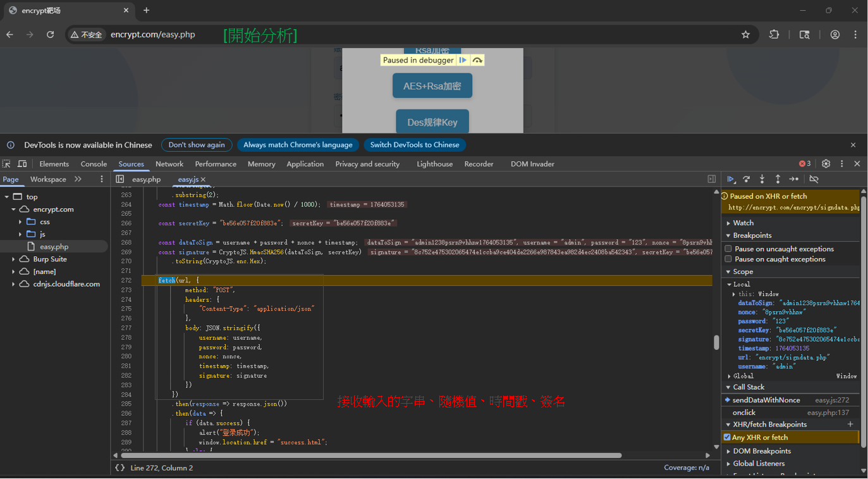Open Chrome extensions puzzle icon
The image size is (868, 479).
click(x=774, y=35)
